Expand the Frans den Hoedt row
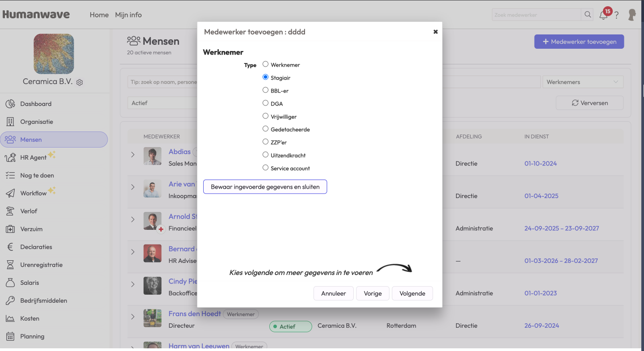 133,317
